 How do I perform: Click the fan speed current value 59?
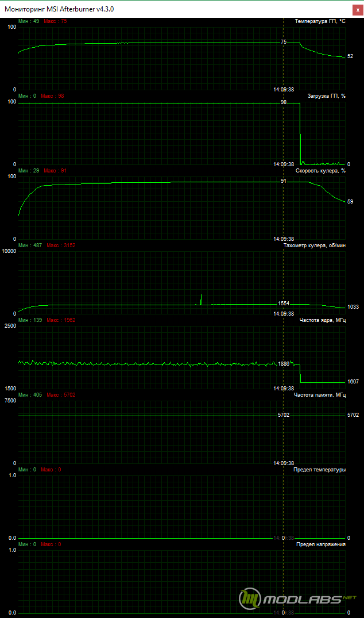tap(350, 202)
